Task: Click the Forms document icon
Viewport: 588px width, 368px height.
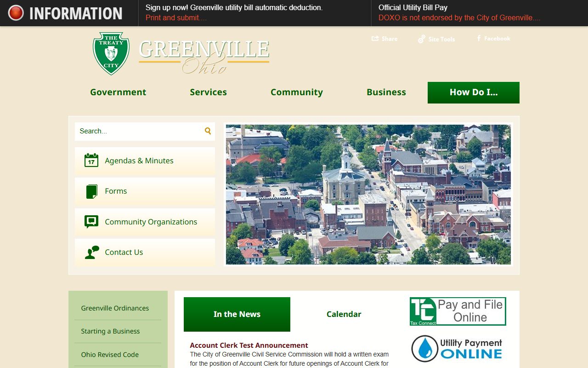Action: click(92, 191)
